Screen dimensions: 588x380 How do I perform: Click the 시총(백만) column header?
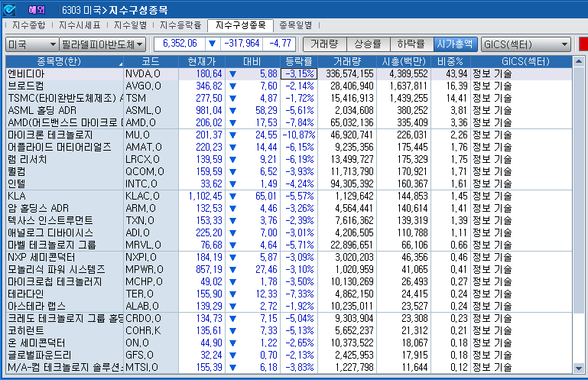pos(404,61)
